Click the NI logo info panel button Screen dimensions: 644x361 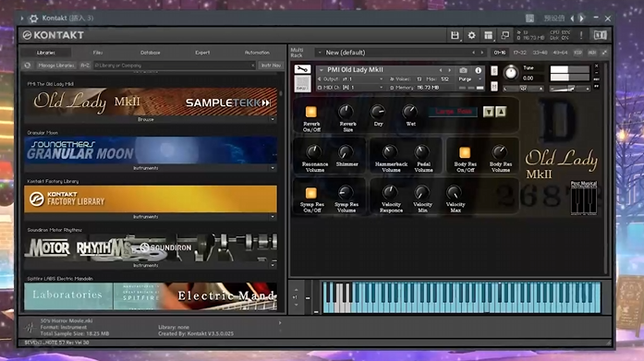coord(600,35)
